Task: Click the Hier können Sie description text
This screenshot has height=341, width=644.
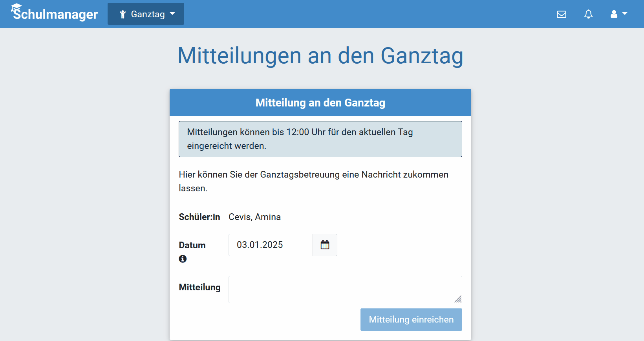Action: (x=313, y=181)
